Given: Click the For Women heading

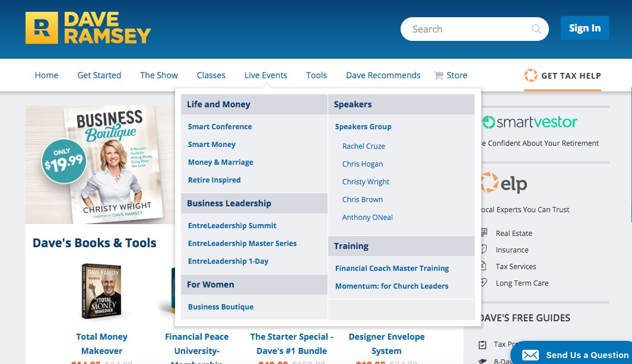Looking at the screenshot, I should (x=211, y=285).
